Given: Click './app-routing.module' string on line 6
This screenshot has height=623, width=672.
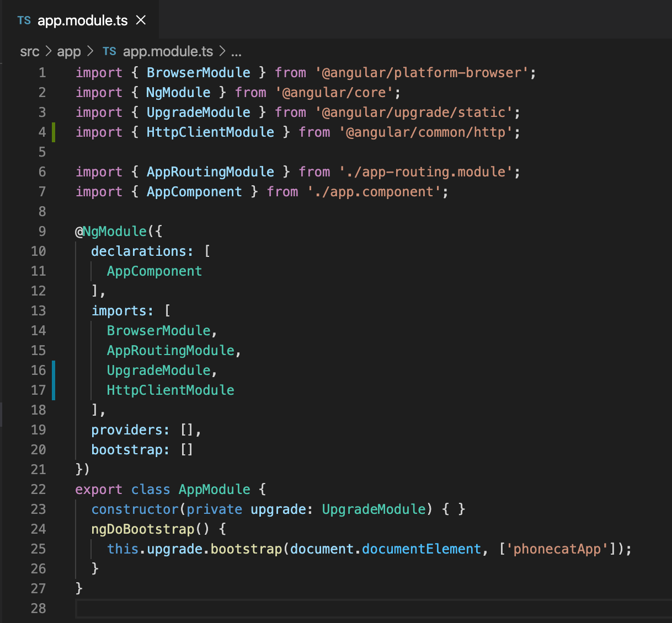Looking at the screenshot, I should 426,172.
